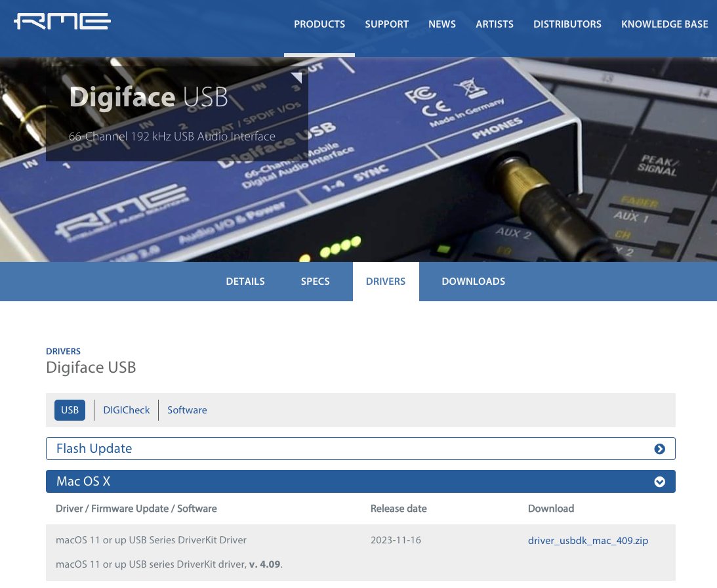Click the Driver / Firmware Update / Software header
The image size is (717, 588).
click(x=136, y=509)
